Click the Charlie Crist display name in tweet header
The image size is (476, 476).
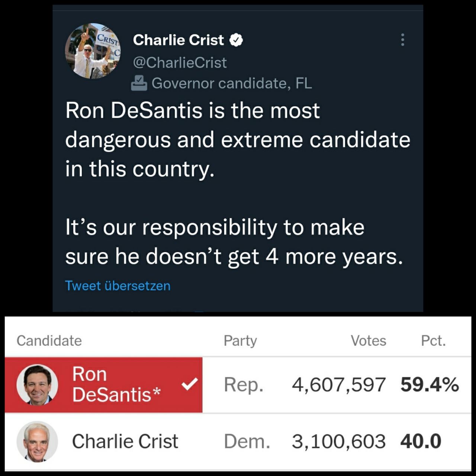pos(178,40)
